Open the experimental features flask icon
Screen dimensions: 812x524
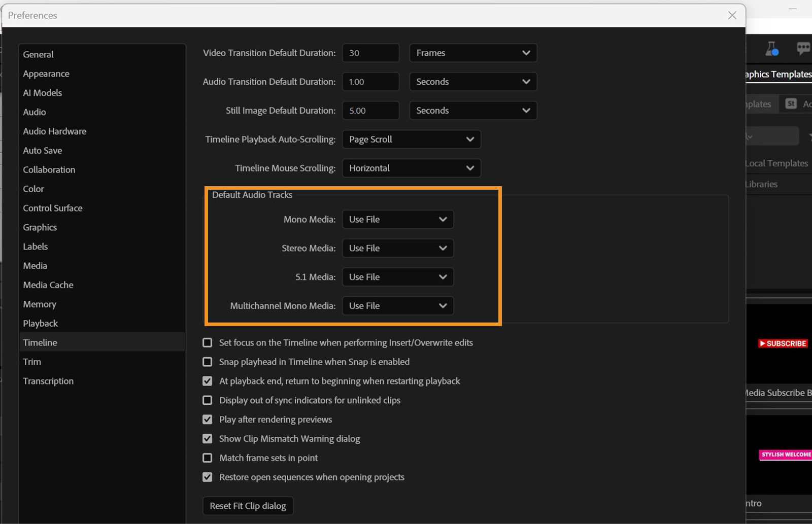772,49
